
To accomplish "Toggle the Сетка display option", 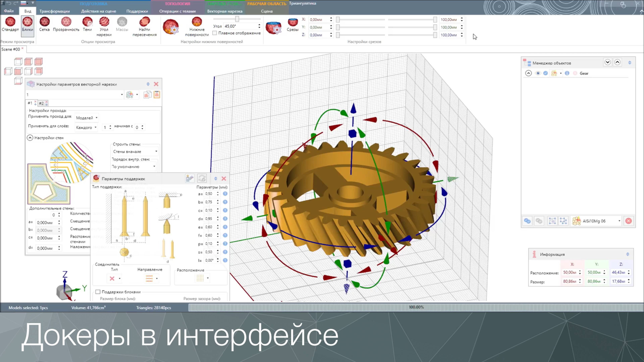I will pyautogui.click(x=44, y=25).
